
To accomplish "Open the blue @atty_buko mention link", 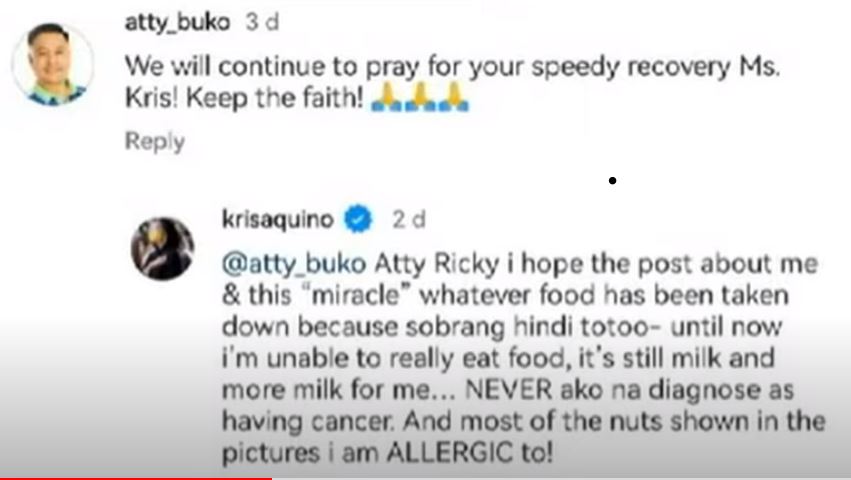I will coord(294,264).
